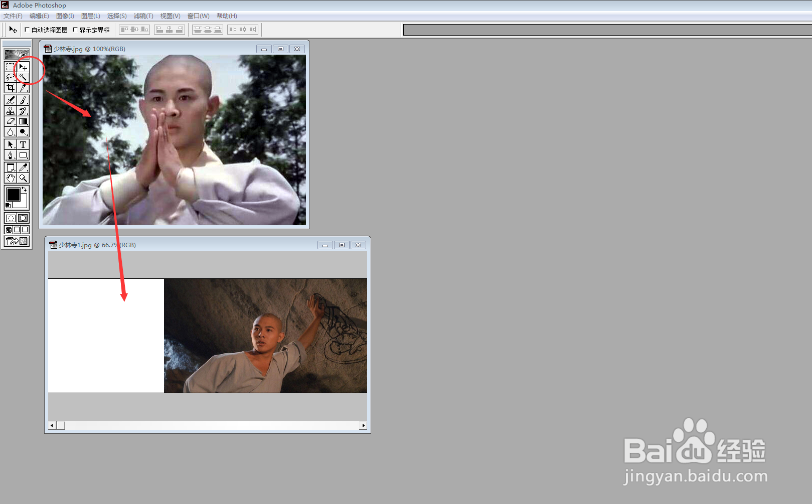The image size is (812, 504).
Task: Choose Full Screen mode without menu
Action: (25, 230)
